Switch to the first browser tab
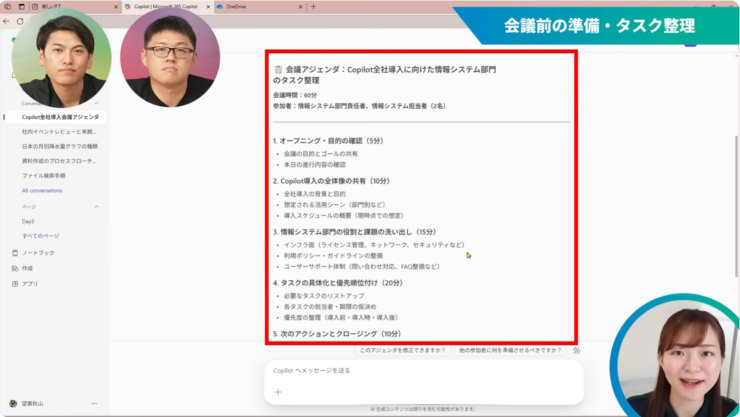The image size is (740, 417). tap(75, 7)
